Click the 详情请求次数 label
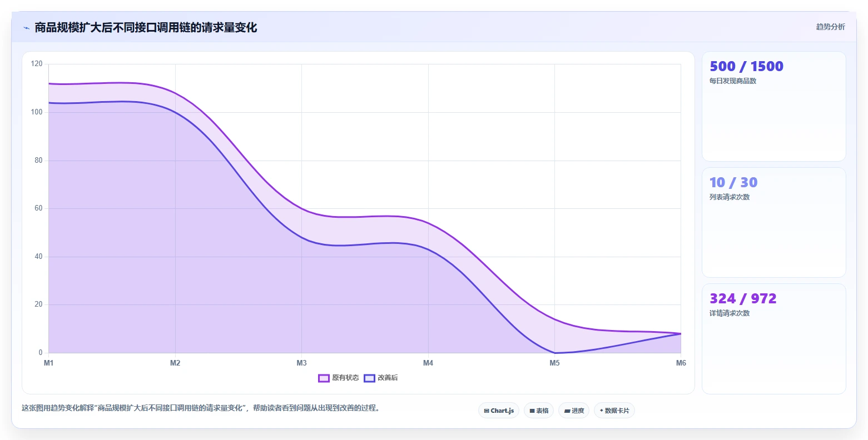The width and height of the screenshot is (868, 440). coord(730,313)
